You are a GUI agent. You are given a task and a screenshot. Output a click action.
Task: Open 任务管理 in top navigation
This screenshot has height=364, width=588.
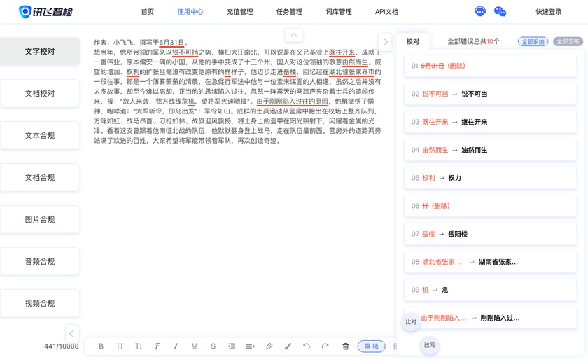point(289,12)
